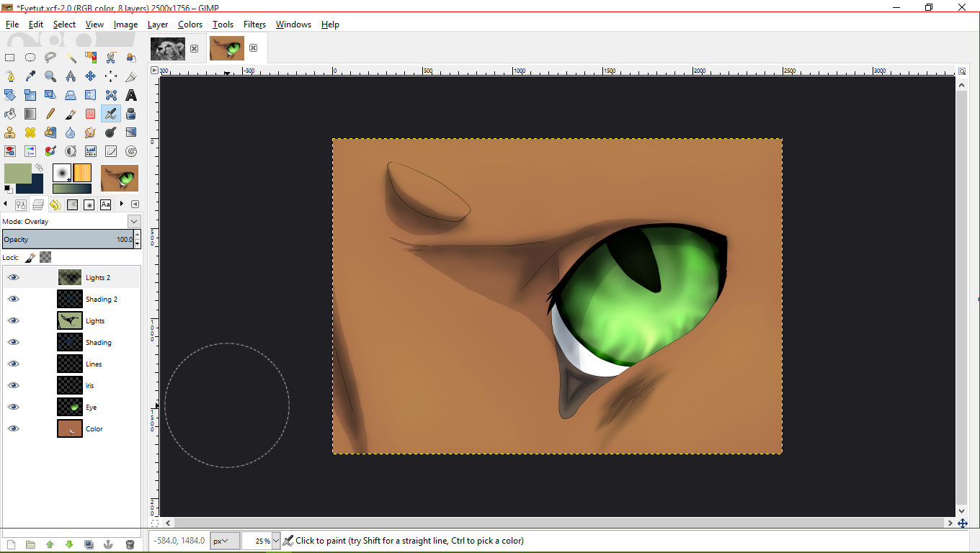980x553 pixels.
Task: Select the Smudge finger tool
Action: click(91, 132)
